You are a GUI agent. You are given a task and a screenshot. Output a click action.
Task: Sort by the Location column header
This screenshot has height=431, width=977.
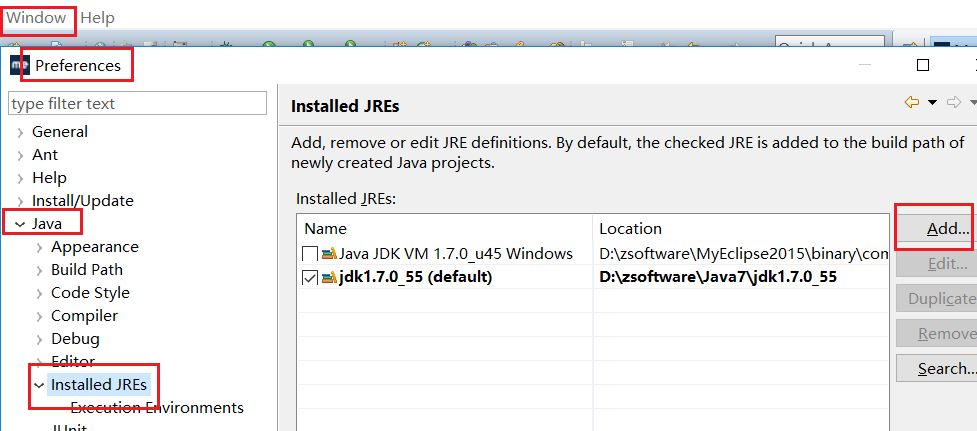click(x=741, y=229)
